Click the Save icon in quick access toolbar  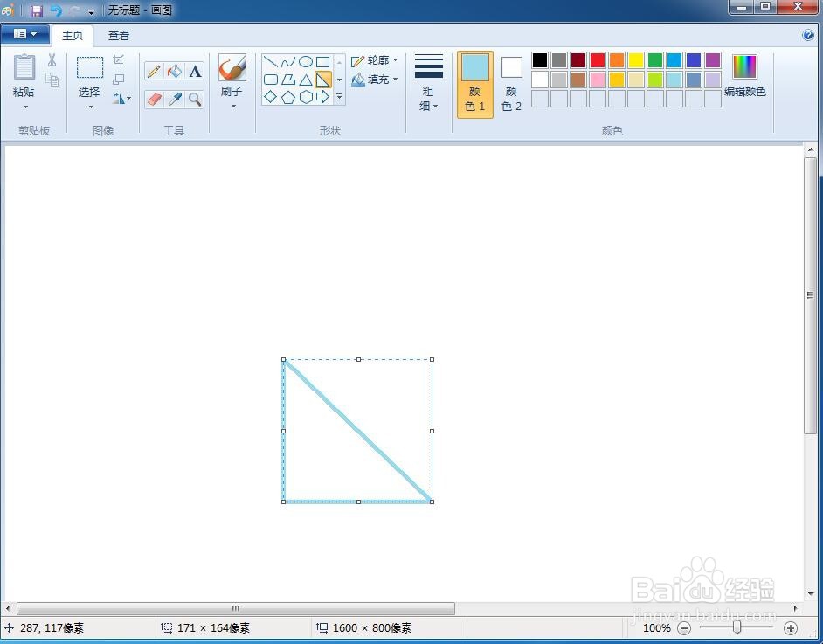[x=37, y=10]
